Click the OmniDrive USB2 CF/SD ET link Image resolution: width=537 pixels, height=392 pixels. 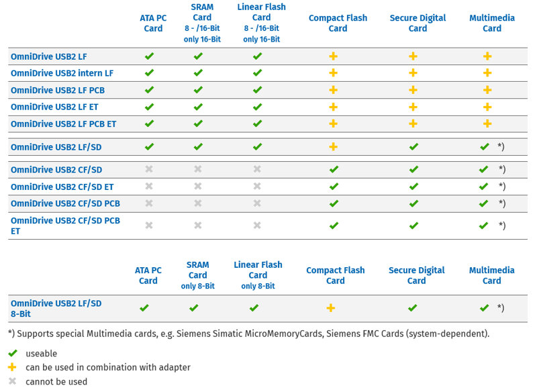coord(62,187)
